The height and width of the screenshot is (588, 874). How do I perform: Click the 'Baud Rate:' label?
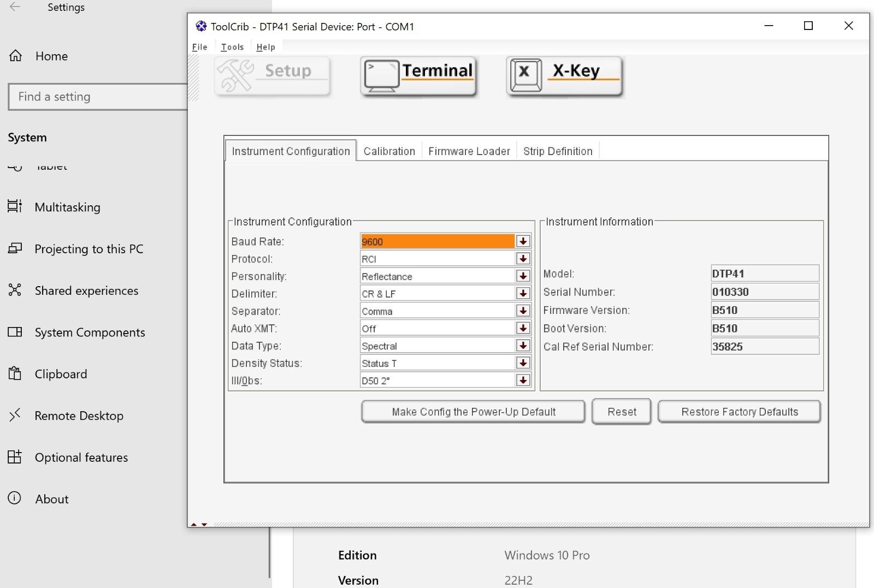(258, 241)
